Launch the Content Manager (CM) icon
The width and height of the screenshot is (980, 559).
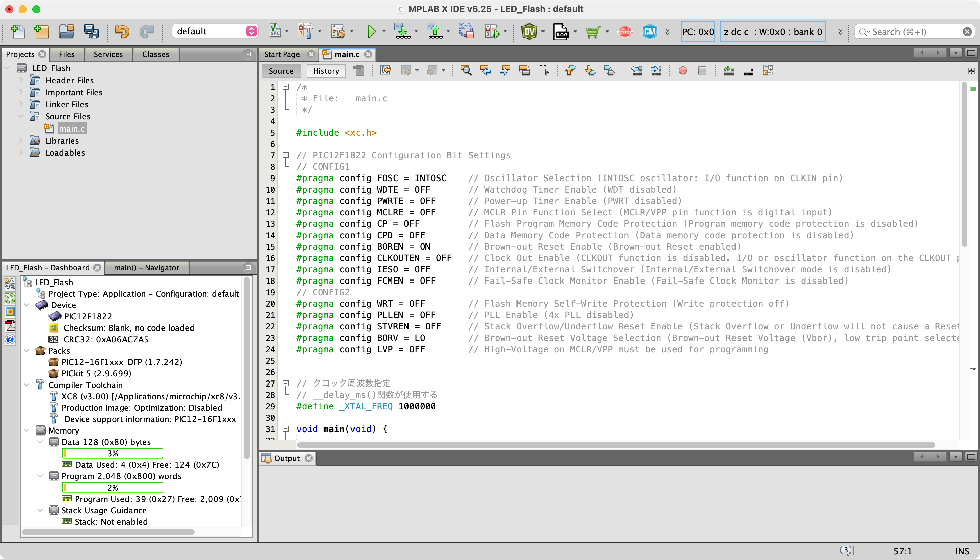tap(650, 31)
